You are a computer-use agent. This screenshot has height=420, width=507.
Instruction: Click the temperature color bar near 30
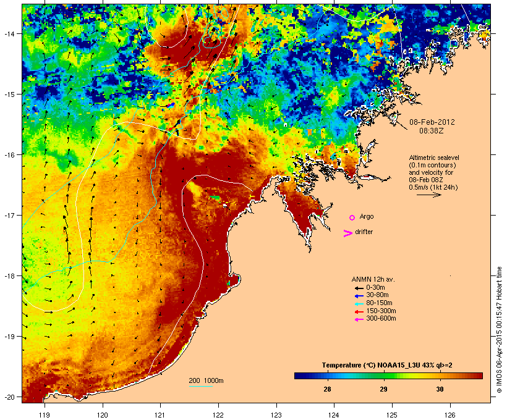(x=440, y=376)
